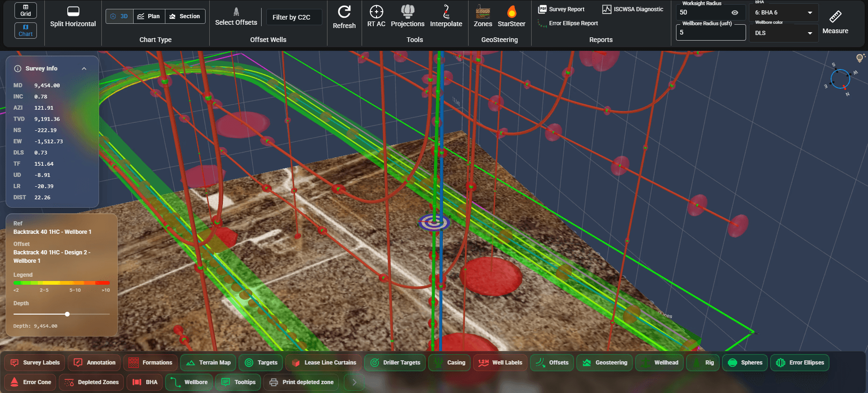Screen dimensions: 868x393
Task: Toggle Tooltips display
Action: pos(238,382)
